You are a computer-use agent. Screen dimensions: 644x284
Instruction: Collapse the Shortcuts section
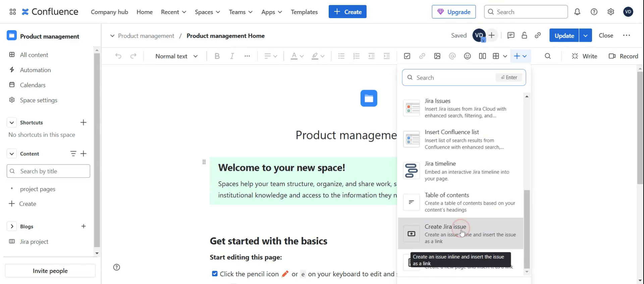(12, 123)
